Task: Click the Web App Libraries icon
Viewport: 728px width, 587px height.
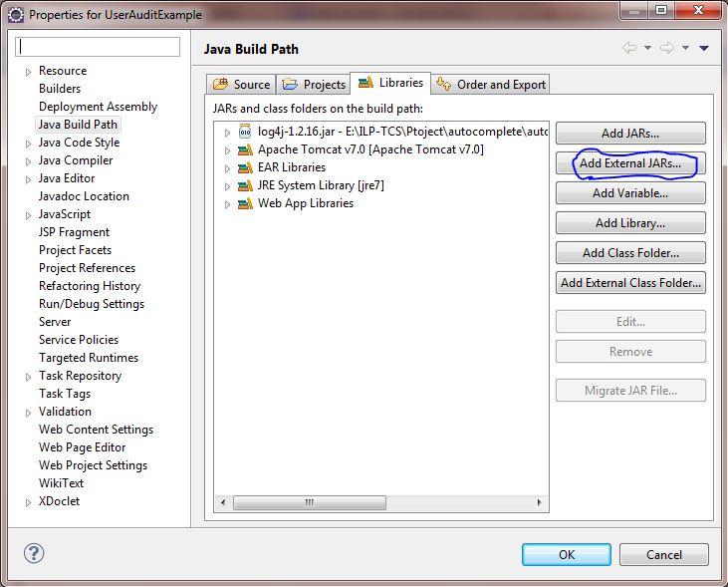Action: pyautogui.click(x=245, y=203)
